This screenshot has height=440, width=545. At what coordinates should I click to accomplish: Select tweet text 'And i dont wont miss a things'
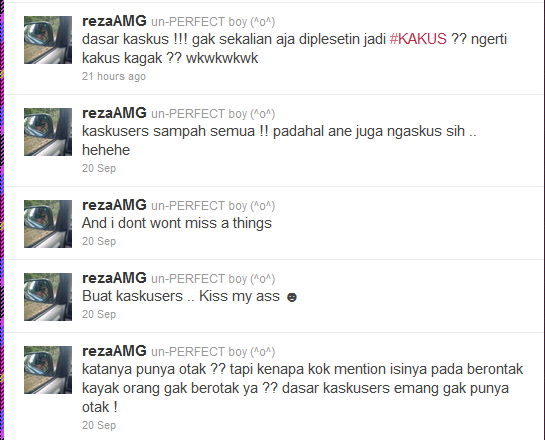click(177, 223)
